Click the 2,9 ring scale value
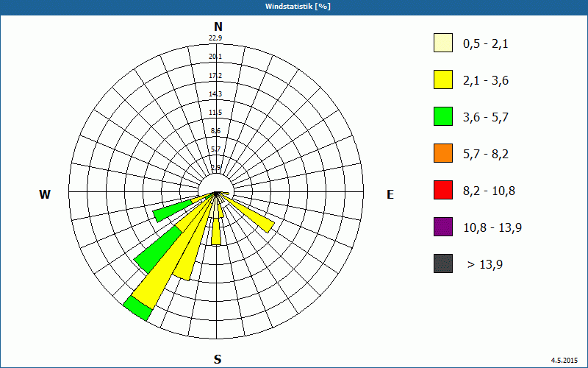Viewport: 588px width, 368px height. click(x=215, y=168)
